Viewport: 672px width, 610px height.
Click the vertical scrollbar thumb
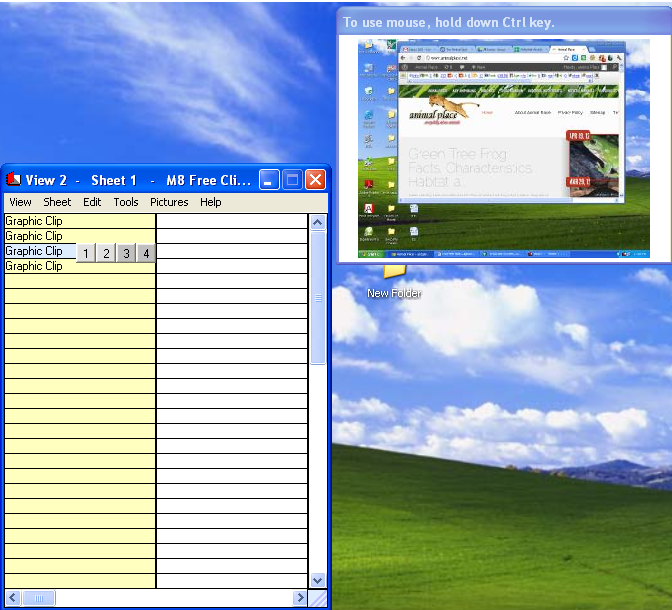coord(318,297)
